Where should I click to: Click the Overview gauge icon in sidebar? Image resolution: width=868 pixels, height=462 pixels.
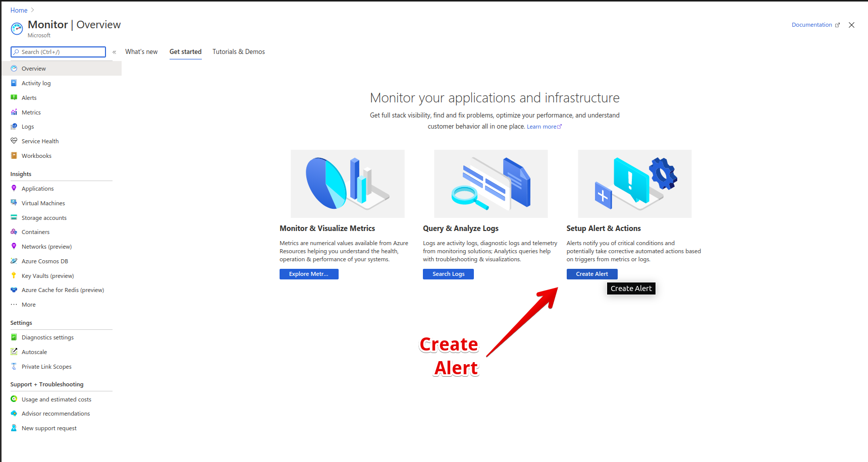[x=14, y=69]
